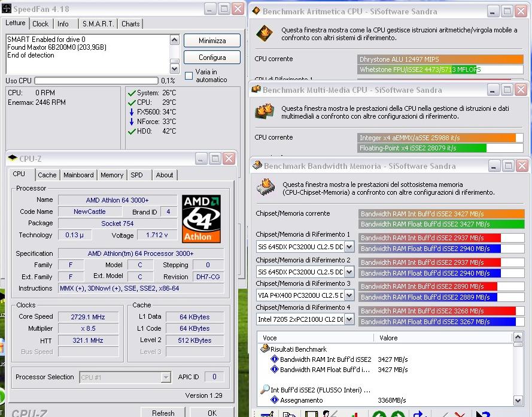Click Benchmark Aritmetica CPU title bar icon

point(256,11)
